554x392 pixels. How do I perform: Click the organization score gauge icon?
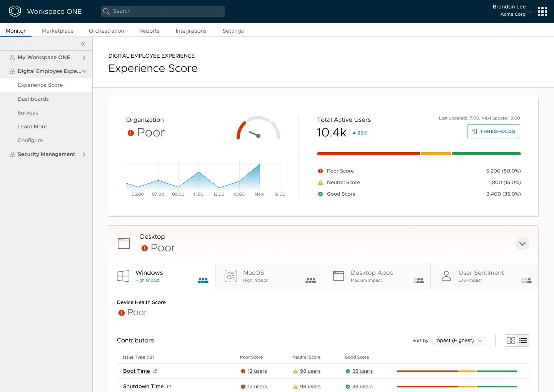coord(258,128)
